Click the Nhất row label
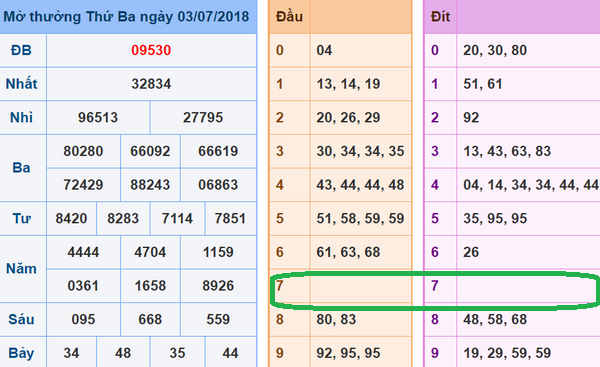The height and width of the screenshot is (367, 600). pyautogui.click(x=21, y=84)
